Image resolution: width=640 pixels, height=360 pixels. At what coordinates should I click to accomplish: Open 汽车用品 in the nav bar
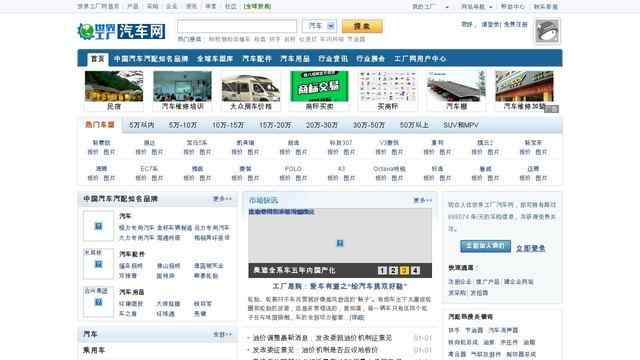(x=295, y=59)
